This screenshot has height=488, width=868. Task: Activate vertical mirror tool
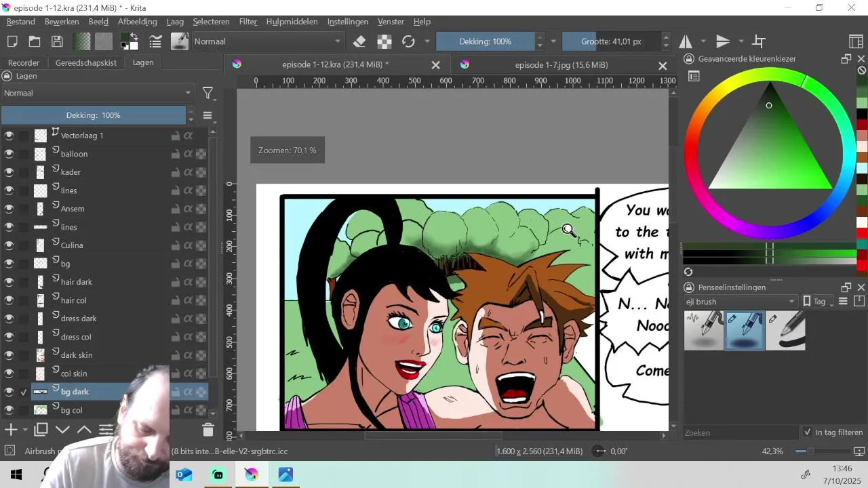click(724, 41)
